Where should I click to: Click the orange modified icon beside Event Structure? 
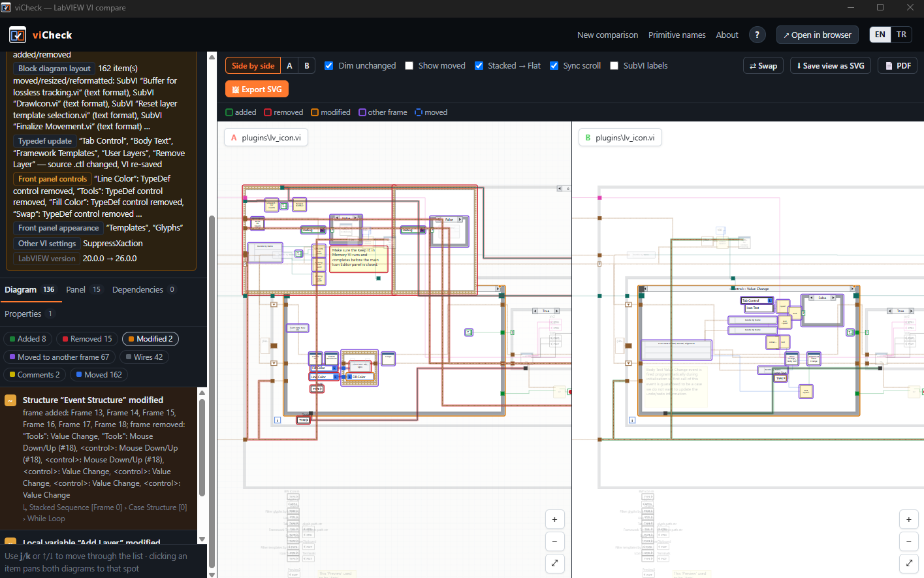click(x=10, y=400)
